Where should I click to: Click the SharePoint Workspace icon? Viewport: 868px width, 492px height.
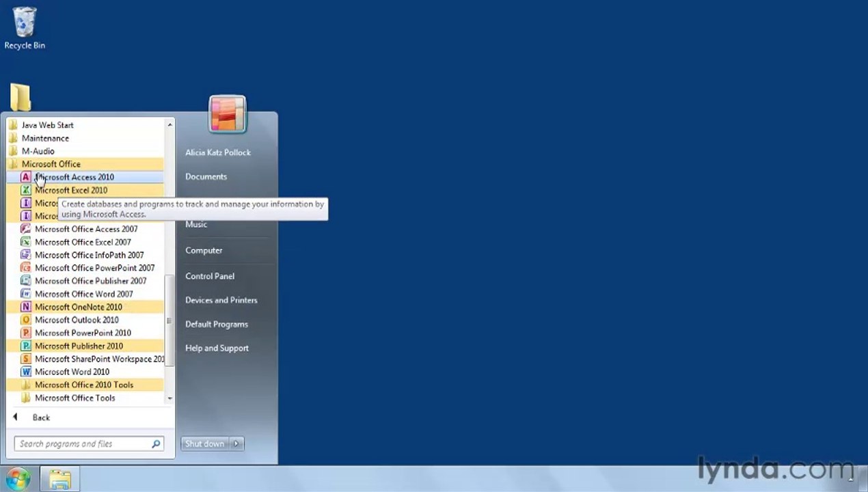26,359
